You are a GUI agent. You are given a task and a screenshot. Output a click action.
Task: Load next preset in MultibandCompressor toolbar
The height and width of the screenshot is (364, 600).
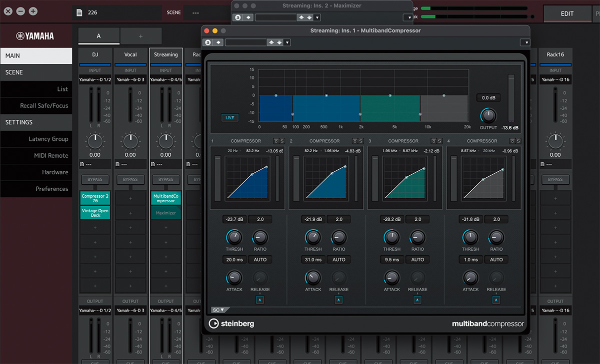(x=279, y=42)
